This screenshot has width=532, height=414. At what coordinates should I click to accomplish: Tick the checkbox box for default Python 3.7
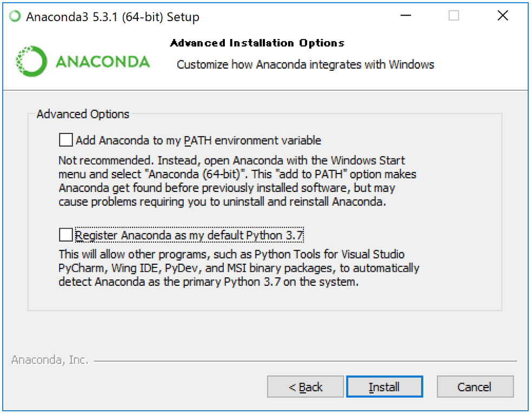(65, 235)
